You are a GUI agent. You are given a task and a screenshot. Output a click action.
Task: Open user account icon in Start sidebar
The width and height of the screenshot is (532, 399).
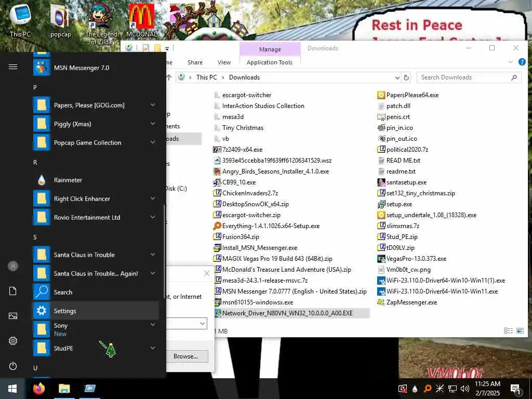pyautogui.click(x=13, y=266)
